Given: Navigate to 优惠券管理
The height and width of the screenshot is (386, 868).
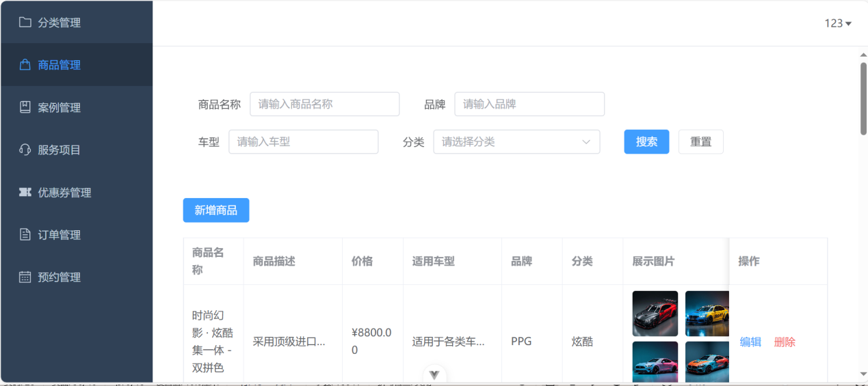Looking at the screenshot, I should click(77, 193).
